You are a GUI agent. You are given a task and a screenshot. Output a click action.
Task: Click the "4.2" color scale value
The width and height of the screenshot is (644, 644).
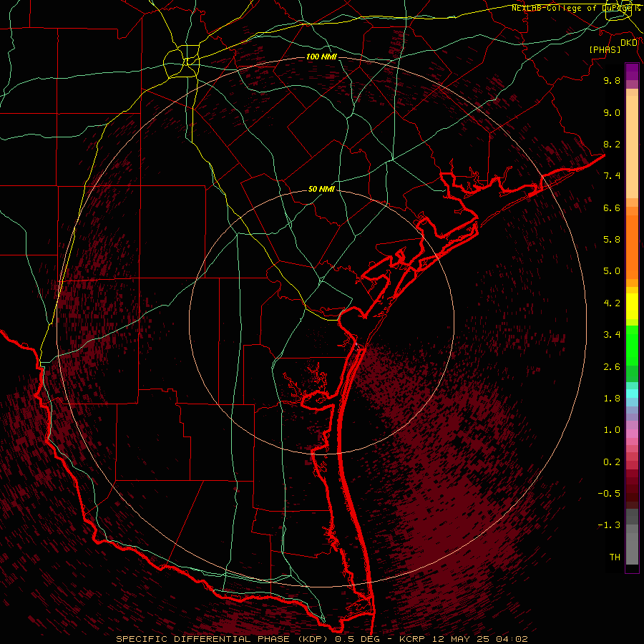pos(612,303)
